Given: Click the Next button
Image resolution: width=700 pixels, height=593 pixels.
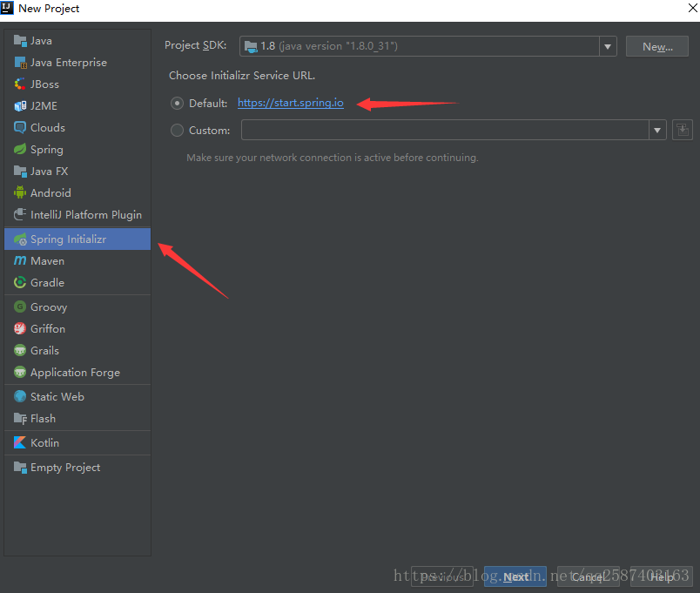Looking at the screenshot, I should pos(515,576).
